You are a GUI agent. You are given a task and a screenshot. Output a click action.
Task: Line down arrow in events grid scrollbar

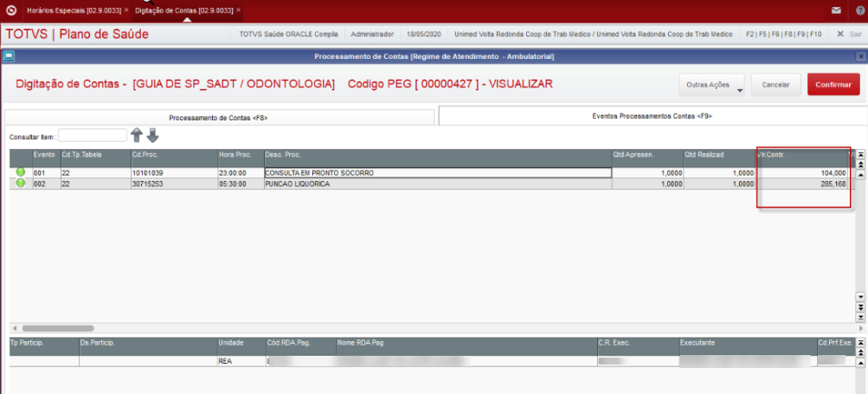[x=861, y=296]
